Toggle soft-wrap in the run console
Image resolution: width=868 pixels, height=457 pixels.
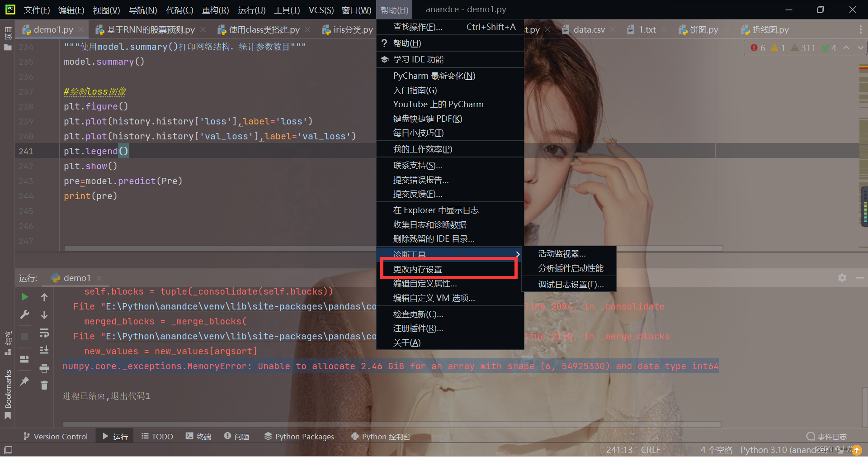click(44, 333)
